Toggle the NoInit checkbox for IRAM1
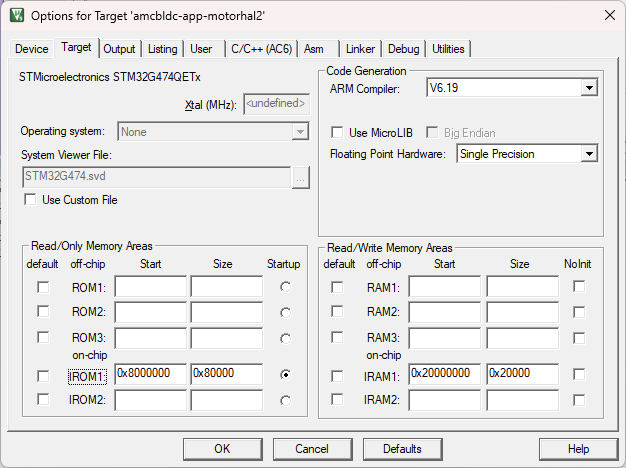 coord(579,374)
